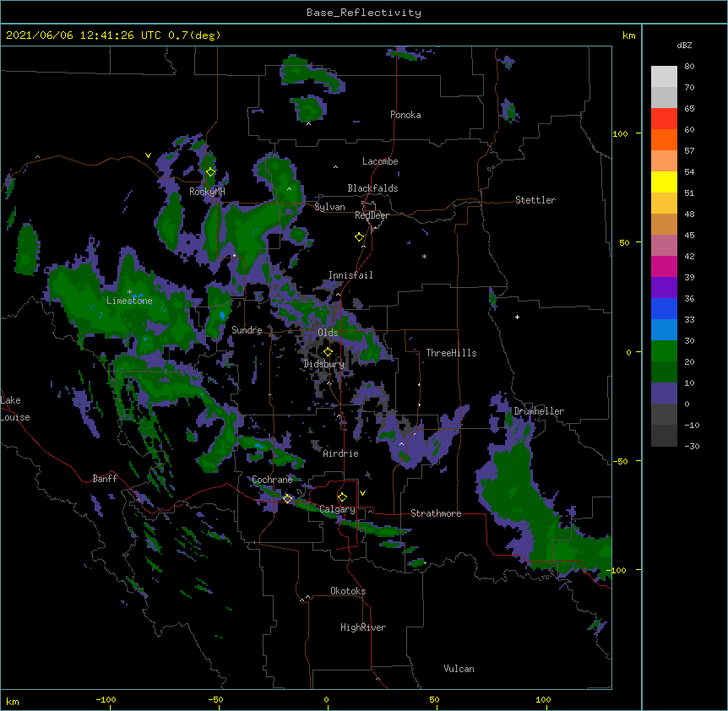Viewport: 728px width, 711px height.
Task: Select the slate purple 10 dBZ legend swatch
Action: point(664,393)
